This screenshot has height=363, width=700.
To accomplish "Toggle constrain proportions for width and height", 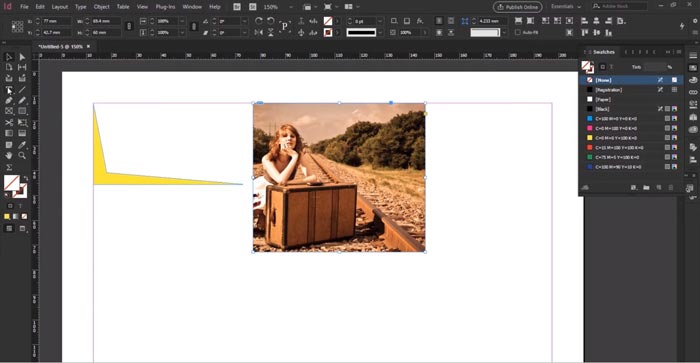I will point(129,27).
